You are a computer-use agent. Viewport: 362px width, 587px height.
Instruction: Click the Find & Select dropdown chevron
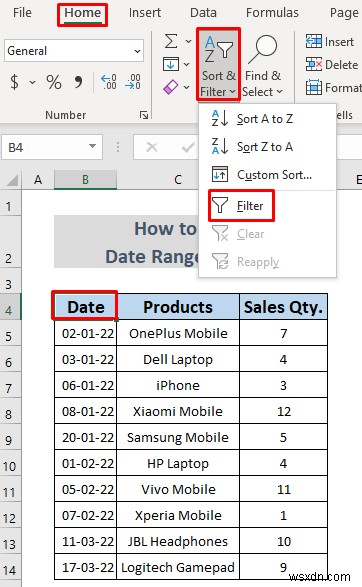[x=279, y=92]
